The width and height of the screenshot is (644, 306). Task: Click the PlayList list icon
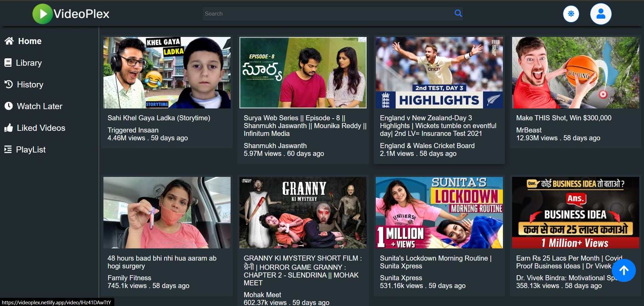[8, 149]
